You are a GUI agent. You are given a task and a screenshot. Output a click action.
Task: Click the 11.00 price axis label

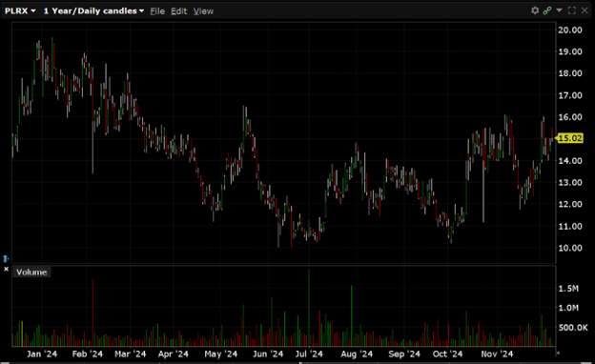pyautogui.click(x=570, y=226)
